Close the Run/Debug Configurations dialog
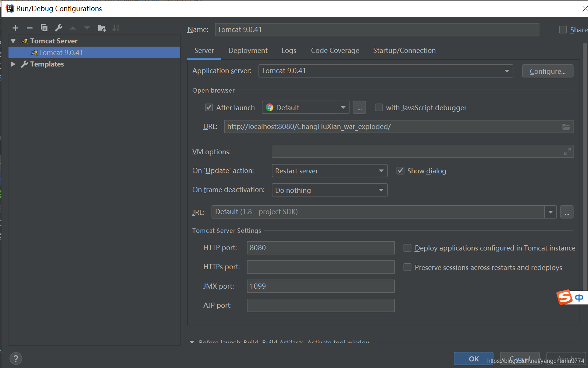This screenshot has height=368, width=588. (x=585, y=8)
